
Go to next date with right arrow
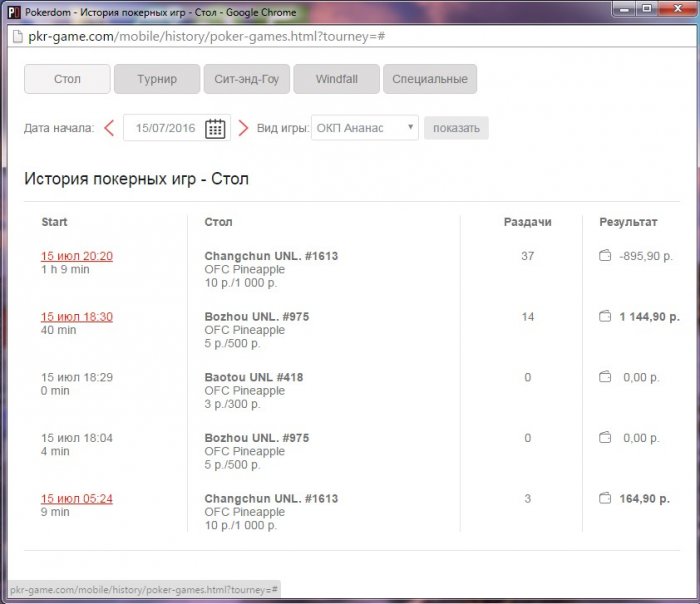coord(243,128)
